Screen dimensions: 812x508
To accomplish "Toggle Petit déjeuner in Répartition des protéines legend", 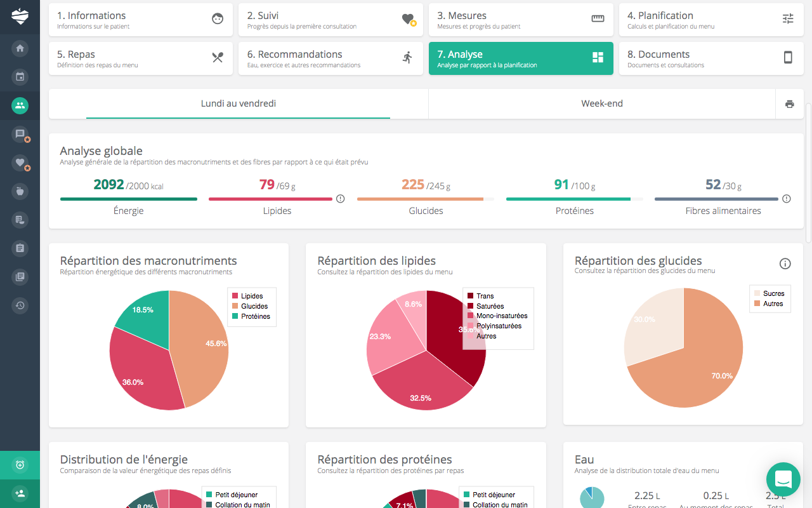I will click(x=488, y=495).
